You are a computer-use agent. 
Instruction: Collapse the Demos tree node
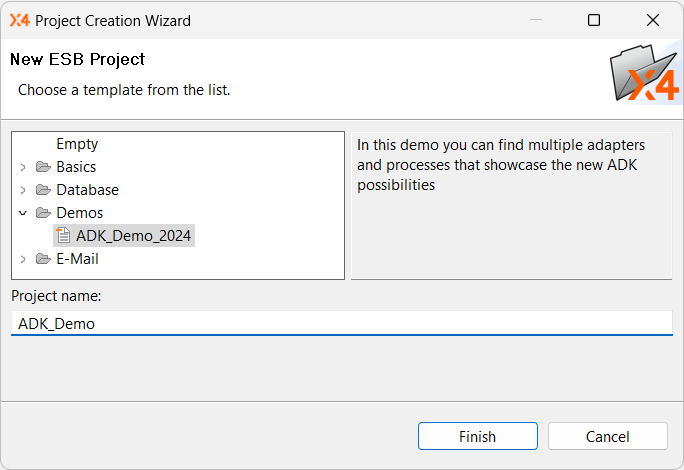tap(23, 213)
